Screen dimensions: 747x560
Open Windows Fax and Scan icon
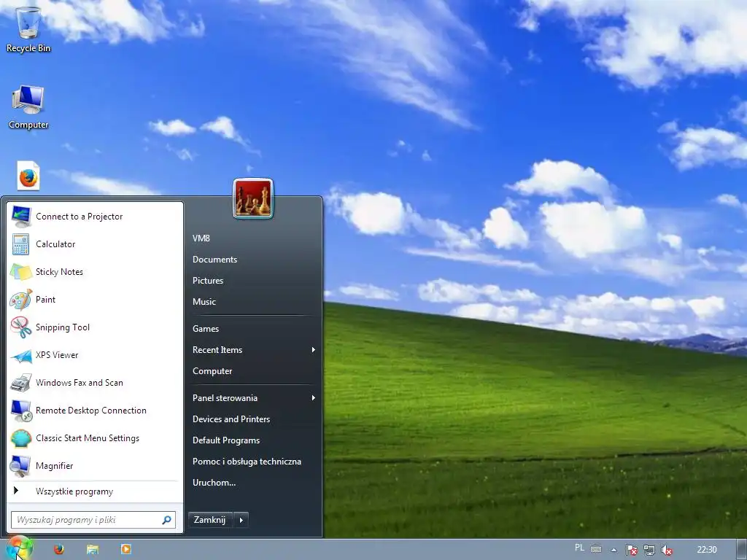(x=21, y=382)
